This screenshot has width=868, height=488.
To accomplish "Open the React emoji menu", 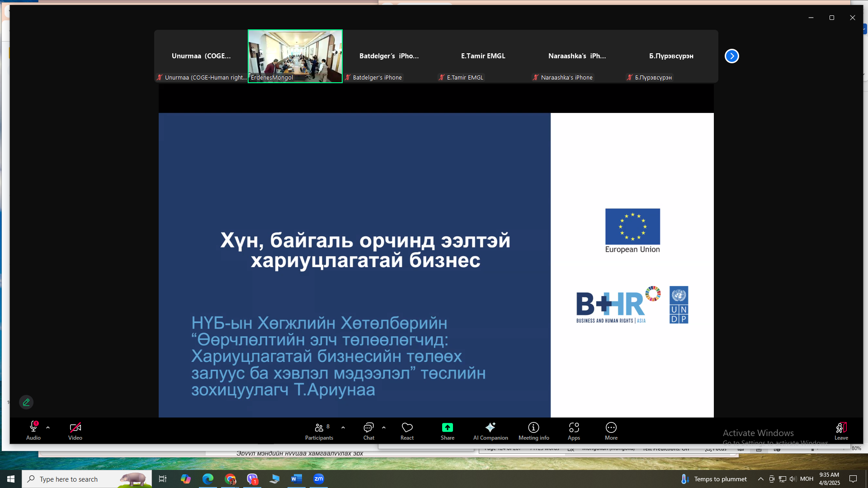I will (x=407, y=431).
